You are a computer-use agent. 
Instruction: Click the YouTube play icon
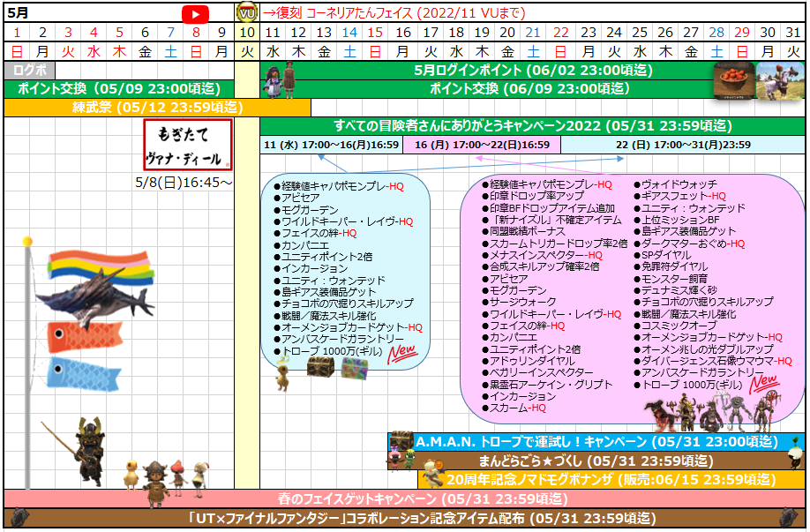[195, 13]
